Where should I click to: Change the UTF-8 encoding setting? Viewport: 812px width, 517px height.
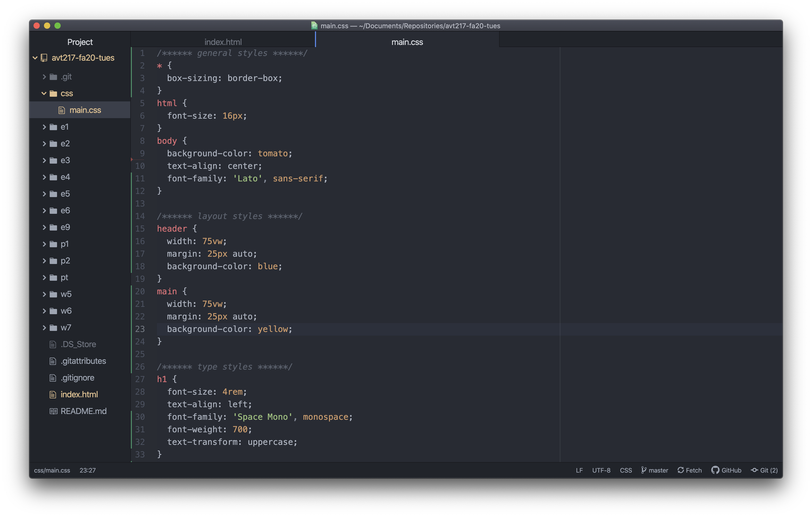[x=601, y=470]
